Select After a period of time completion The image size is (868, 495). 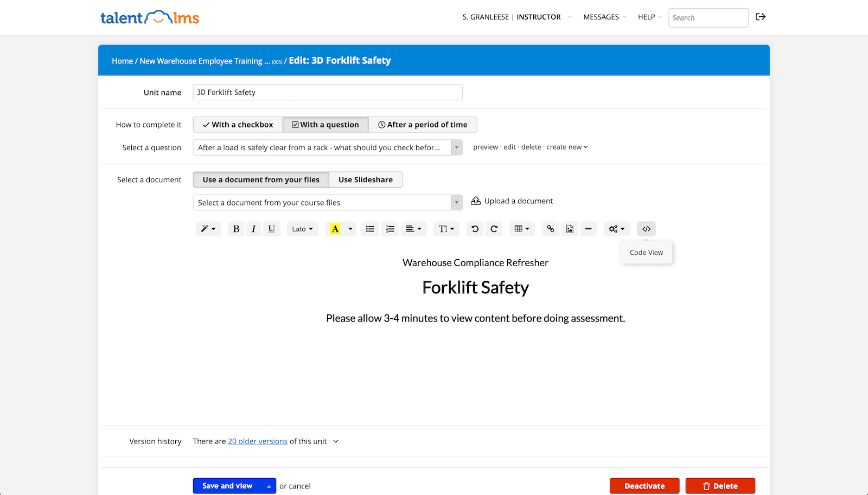[x=423, y=125]
